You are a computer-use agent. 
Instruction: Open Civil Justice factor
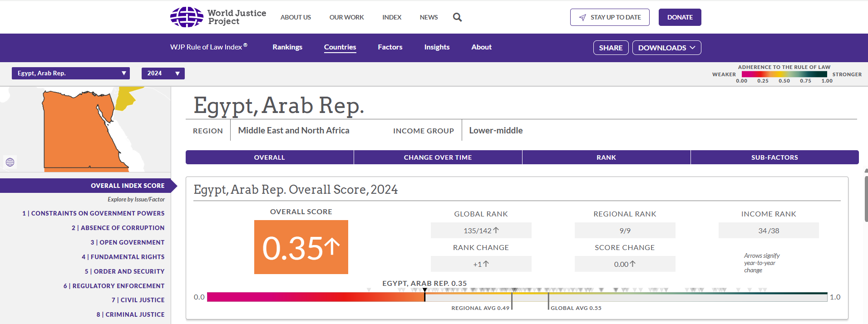[138, 300]
